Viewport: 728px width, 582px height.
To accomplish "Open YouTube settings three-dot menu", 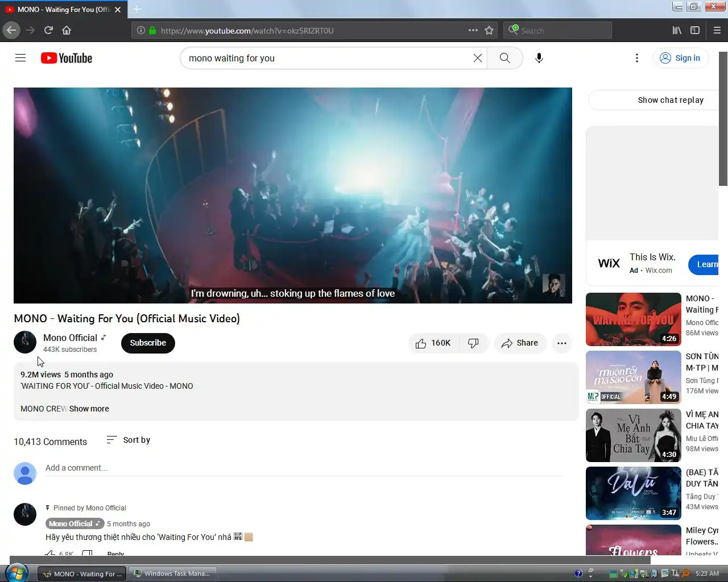I will point(637,58).
